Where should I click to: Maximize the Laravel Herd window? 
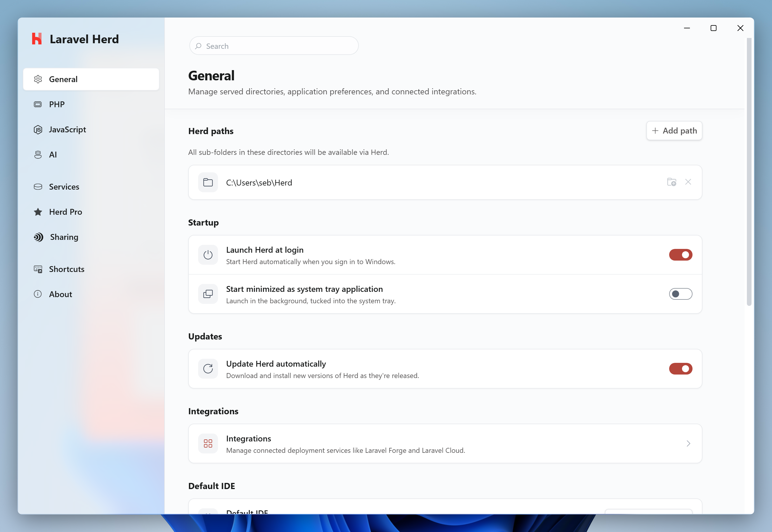coord(713,28)
